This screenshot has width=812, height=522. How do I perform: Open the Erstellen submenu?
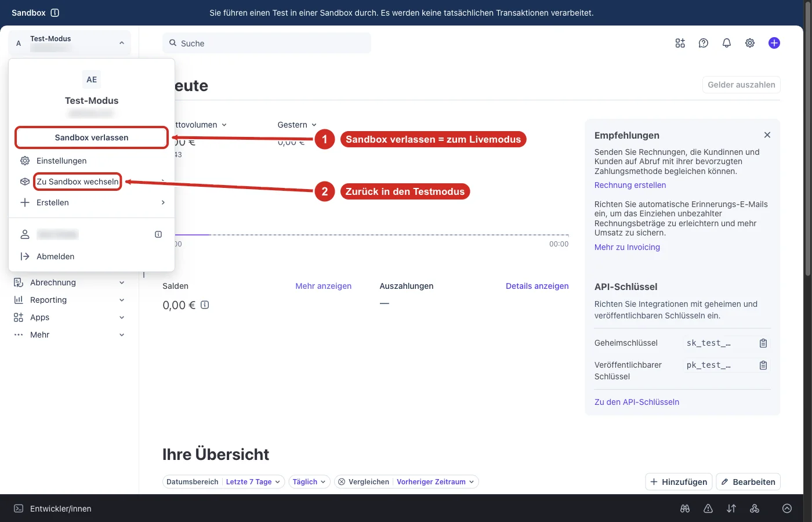(92, 202)
